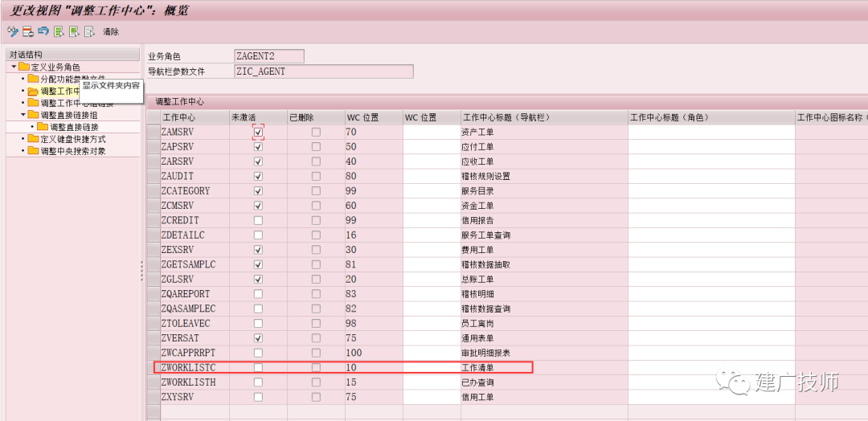Click the 员工离岗 title cell
Image resolution: width=868 pixels, height=421 pixels.
(x=544, y=323)
